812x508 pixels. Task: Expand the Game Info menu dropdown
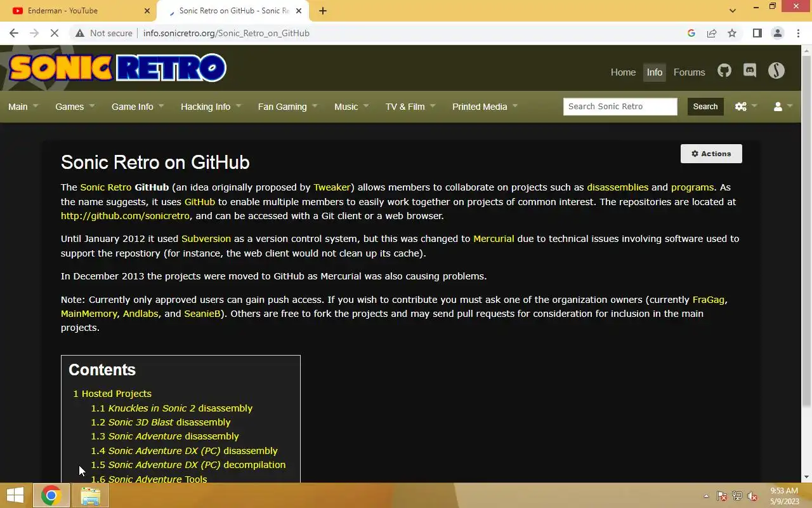(x=138, y=107)
